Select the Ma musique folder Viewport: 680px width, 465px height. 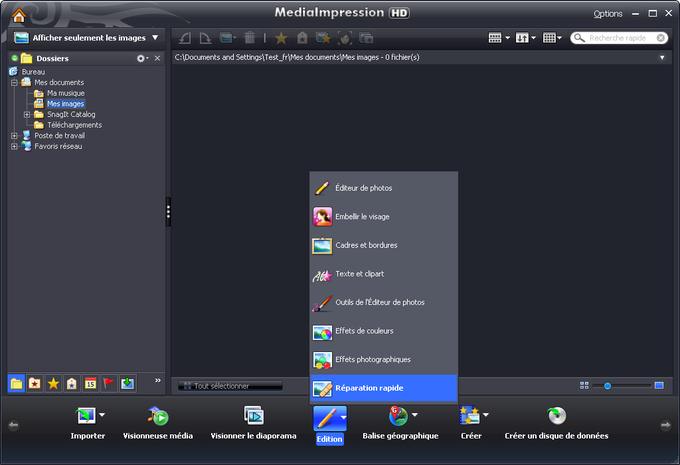[65, 93]
